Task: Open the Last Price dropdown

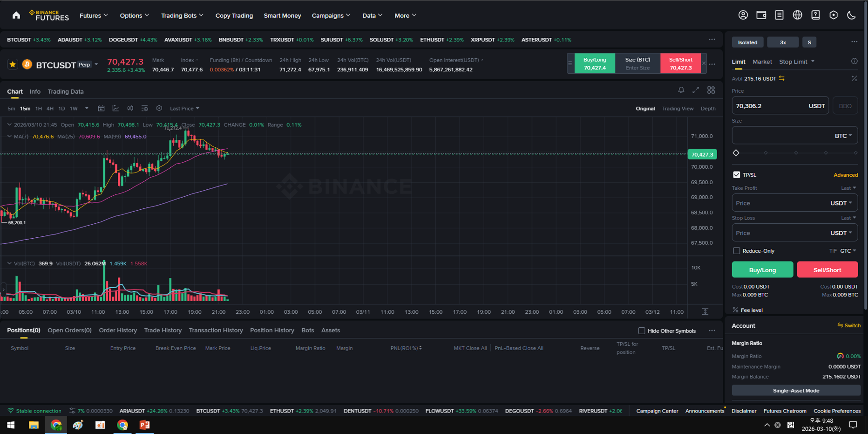Action: pyautogui.click(x=184, y=109)
